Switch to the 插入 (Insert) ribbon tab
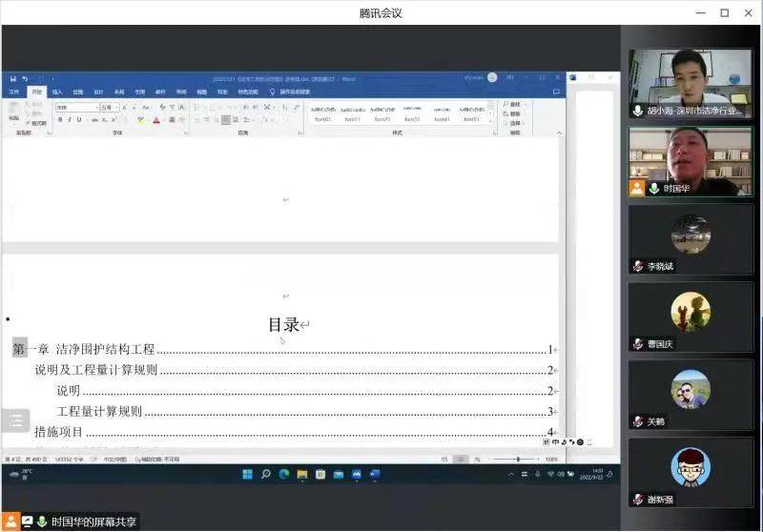Screen dimensions: 763x532 [x=57, y=92]
